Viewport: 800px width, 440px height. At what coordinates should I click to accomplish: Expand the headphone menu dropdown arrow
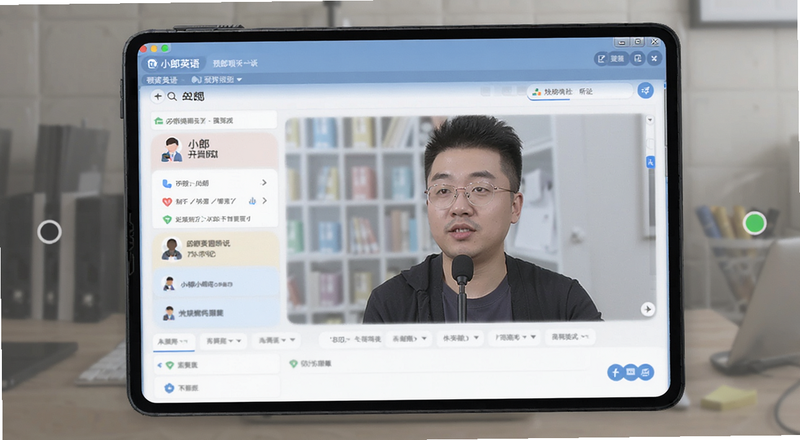point(239,80)
